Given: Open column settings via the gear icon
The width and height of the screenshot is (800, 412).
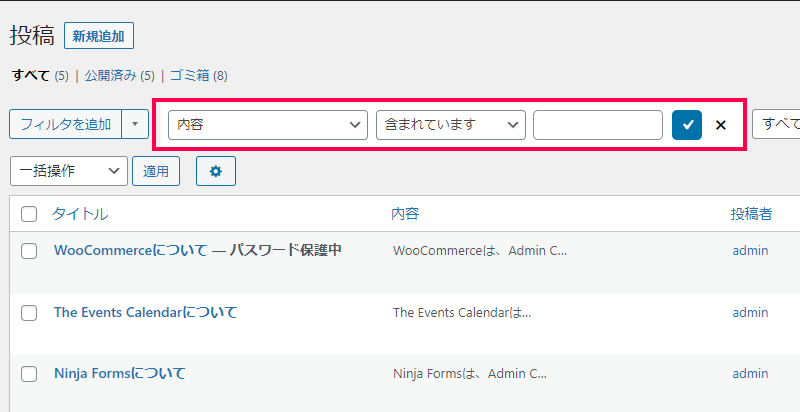Looking at the screenshot, I should pyautogui.click(x=216, y=171).
